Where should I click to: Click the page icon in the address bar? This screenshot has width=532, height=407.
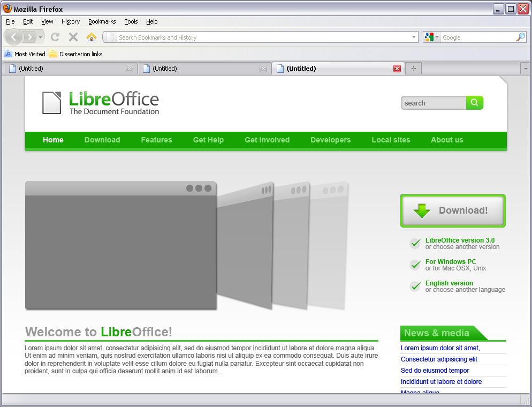pyautogui.click(x=110, y=37)
